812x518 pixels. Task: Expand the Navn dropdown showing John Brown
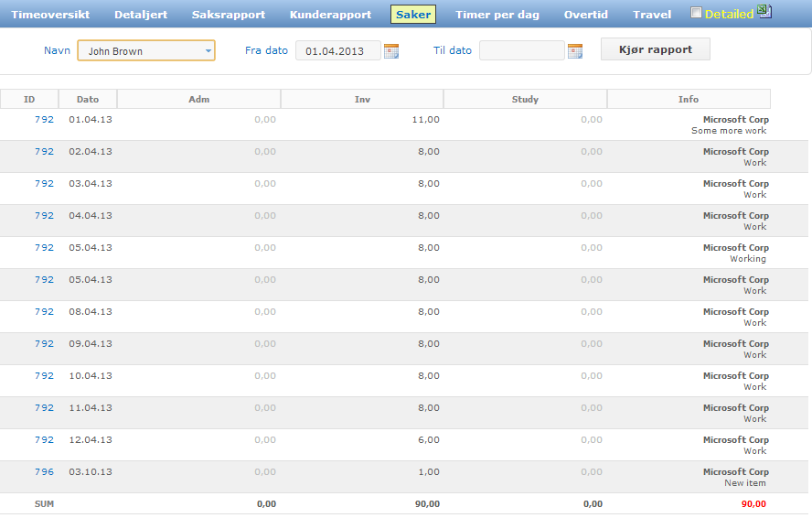[x=146, y=51]
